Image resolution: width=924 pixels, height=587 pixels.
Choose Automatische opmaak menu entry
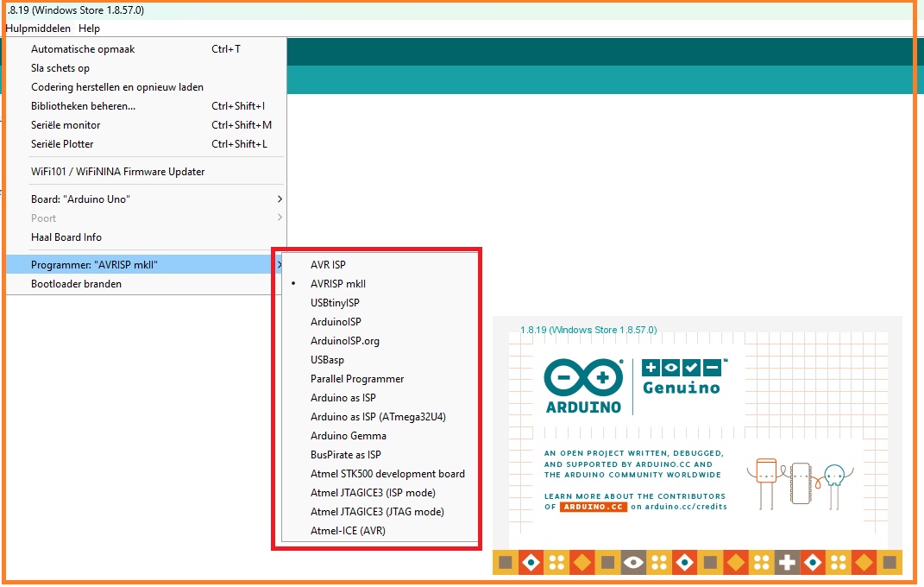pos(146,49)
